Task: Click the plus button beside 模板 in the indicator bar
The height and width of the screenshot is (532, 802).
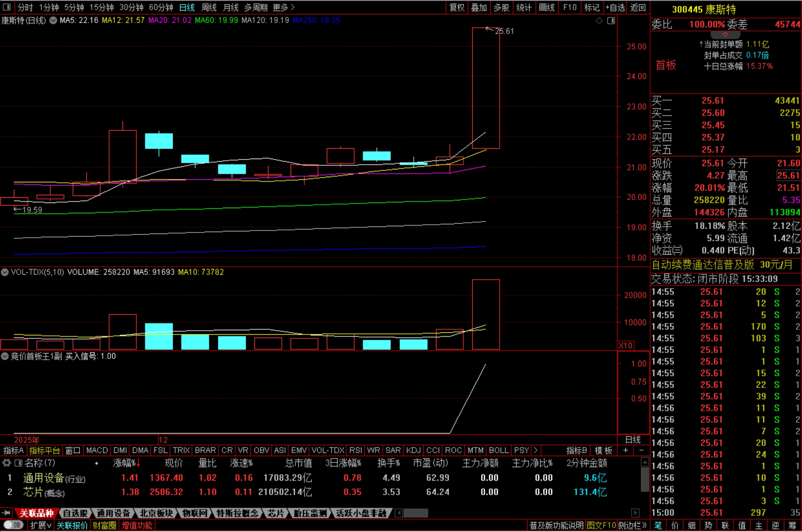Action: click(x=626, y=450)
